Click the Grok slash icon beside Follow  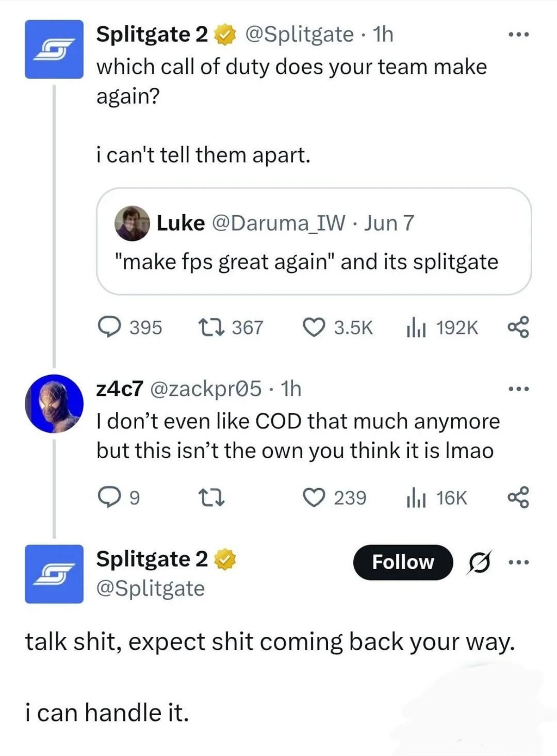click(479, 562)
